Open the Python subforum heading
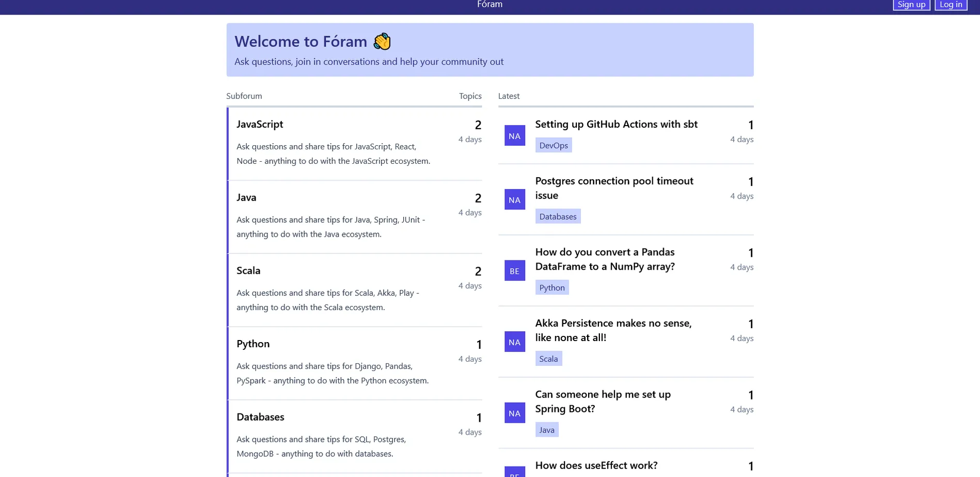The height and width of the screenshot is (477, 980). 253,344
